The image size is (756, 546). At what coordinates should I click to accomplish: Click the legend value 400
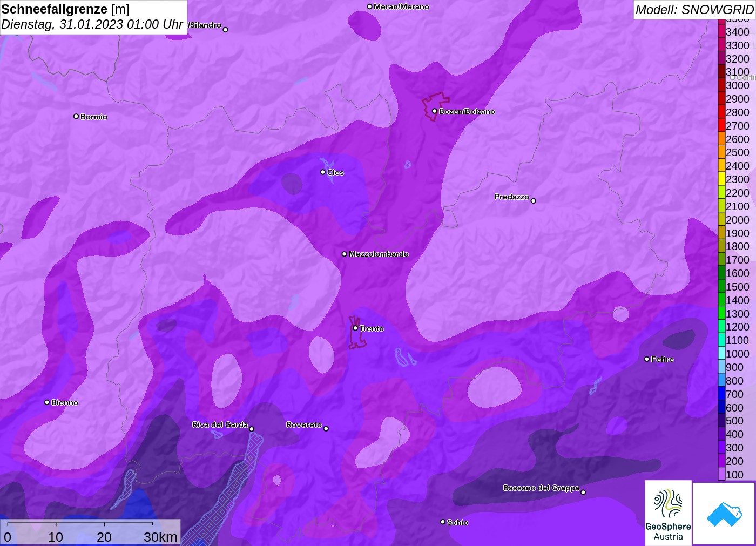point(734,434)
